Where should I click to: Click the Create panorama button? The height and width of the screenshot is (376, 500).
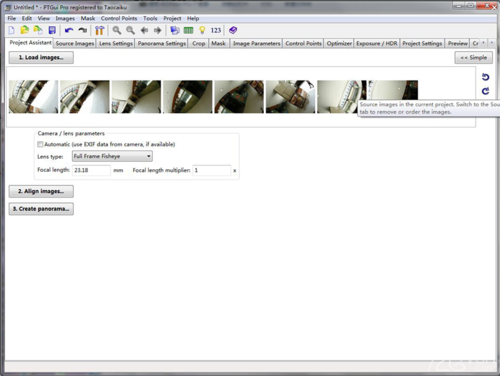[41, 209]
